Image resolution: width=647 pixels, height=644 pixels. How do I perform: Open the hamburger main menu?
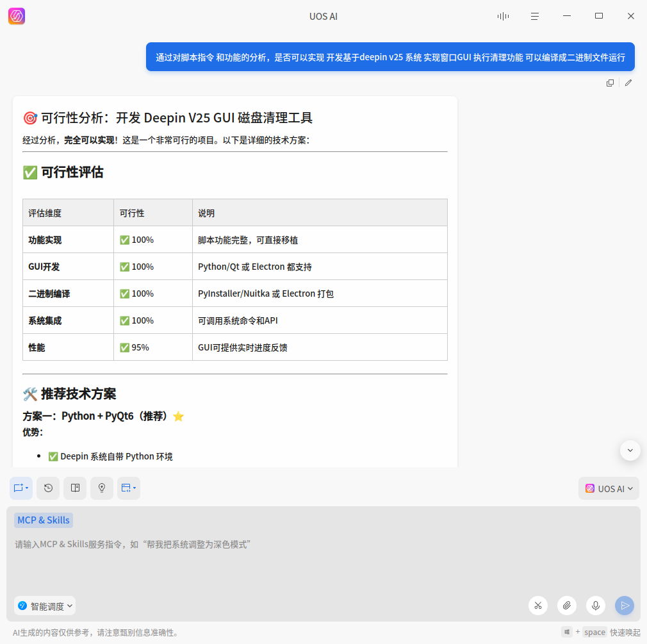click(x=535, y=16)
